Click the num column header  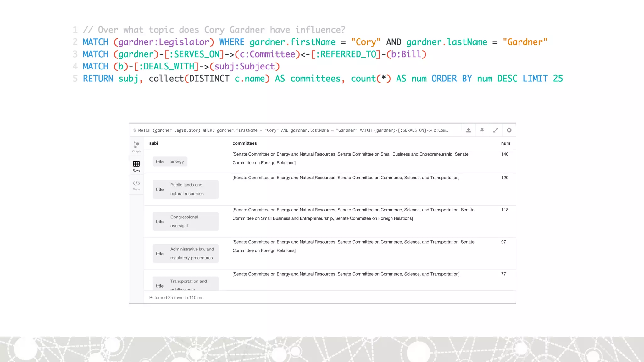[x=505, y=143]
